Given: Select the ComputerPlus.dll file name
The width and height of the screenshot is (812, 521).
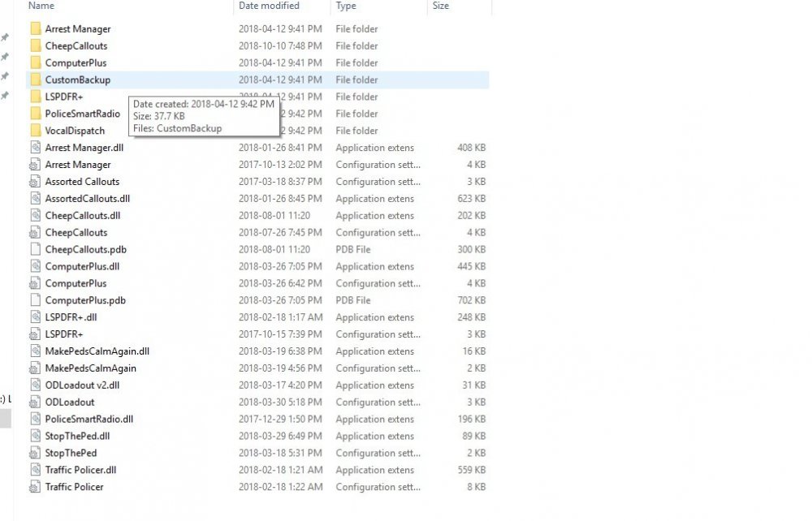Looking at the screenshot, I should (82, 266).
